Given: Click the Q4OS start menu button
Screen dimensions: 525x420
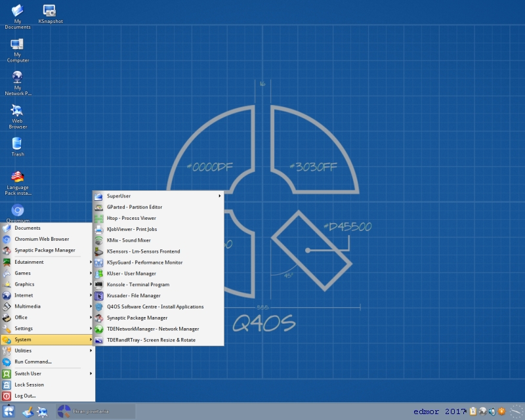Looking at the screenshot, I should pyautogui.click(x=9, y=411).
